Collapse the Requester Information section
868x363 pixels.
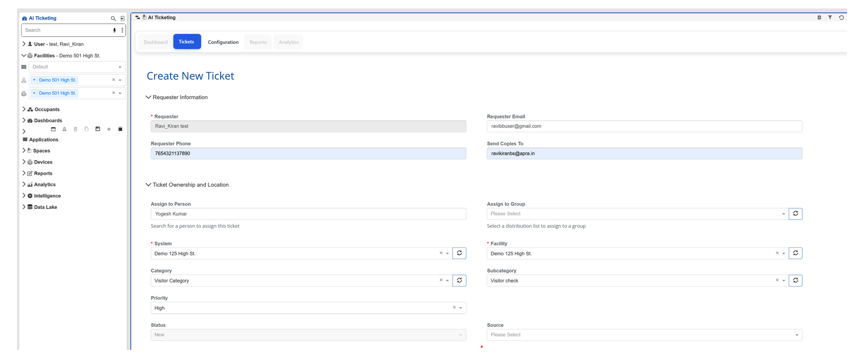tap(148, 97)
